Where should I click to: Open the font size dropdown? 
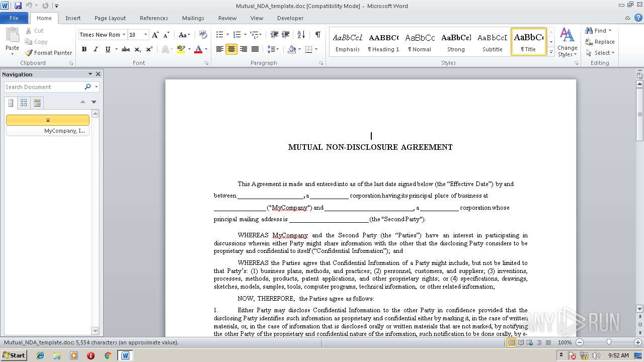click(146, 35)
